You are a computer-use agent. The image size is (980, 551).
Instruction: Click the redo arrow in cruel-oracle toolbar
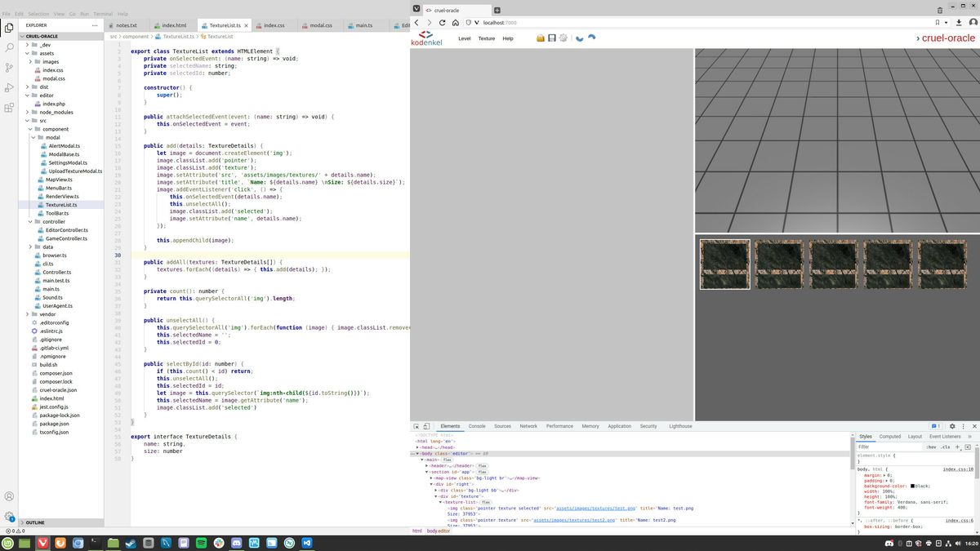[591, 38]
